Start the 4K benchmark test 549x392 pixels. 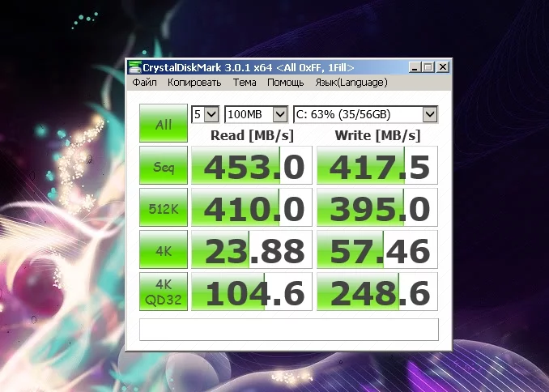[x=164, y=249]
